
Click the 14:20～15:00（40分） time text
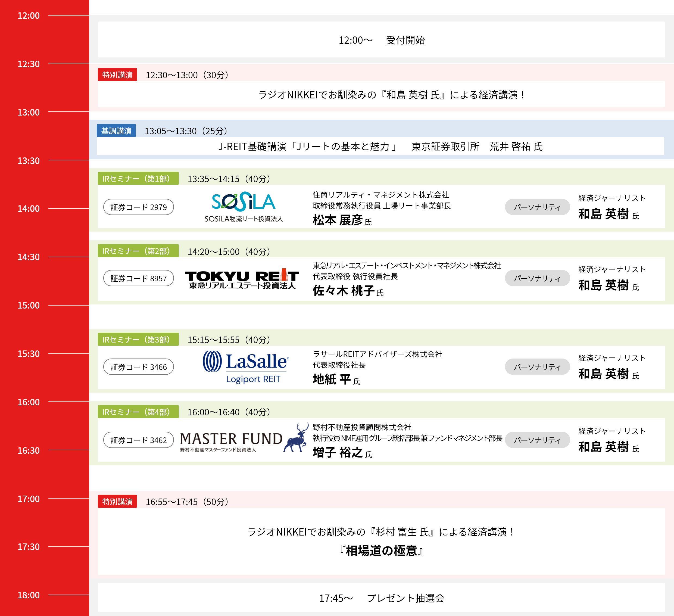[x=229, y=251]
